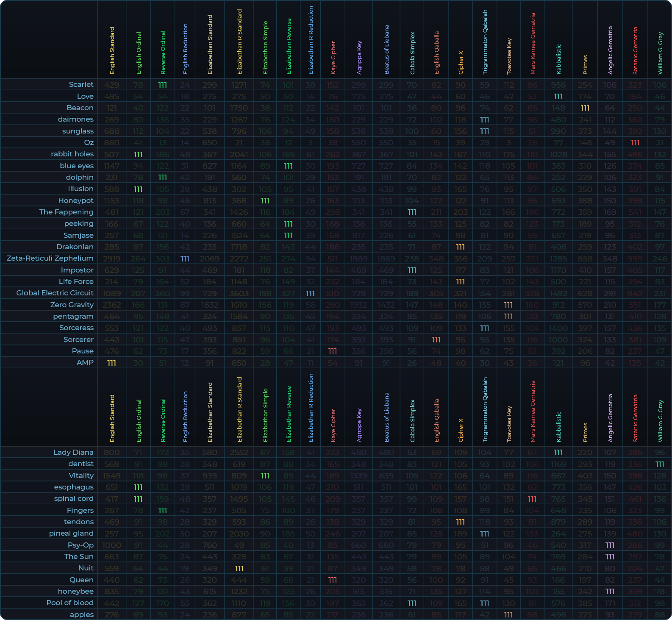Click the highlighted 111 in the Oz row
Screen dimensions: 672x620
(x=635, y=143)
